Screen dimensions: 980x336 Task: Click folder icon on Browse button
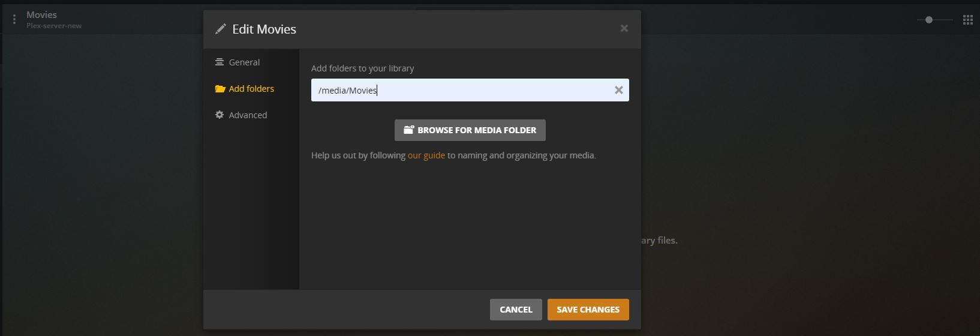[409, 130]
